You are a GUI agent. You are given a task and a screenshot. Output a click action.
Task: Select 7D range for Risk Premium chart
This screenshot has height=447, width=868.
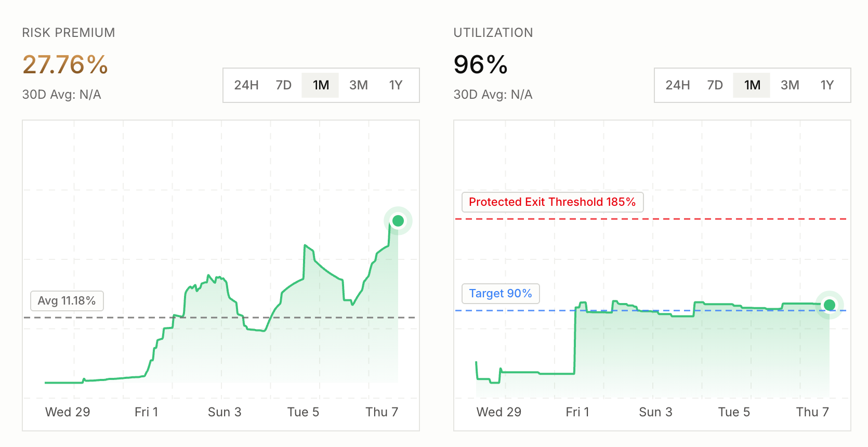pos(284,85)
